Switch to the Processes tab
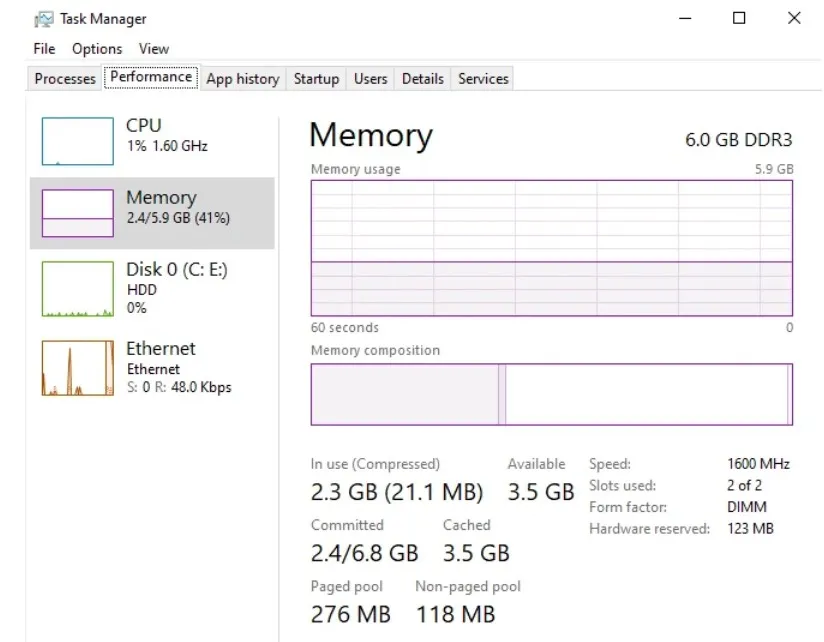Screen dimensions: 824x642 (x=63, y=78)
